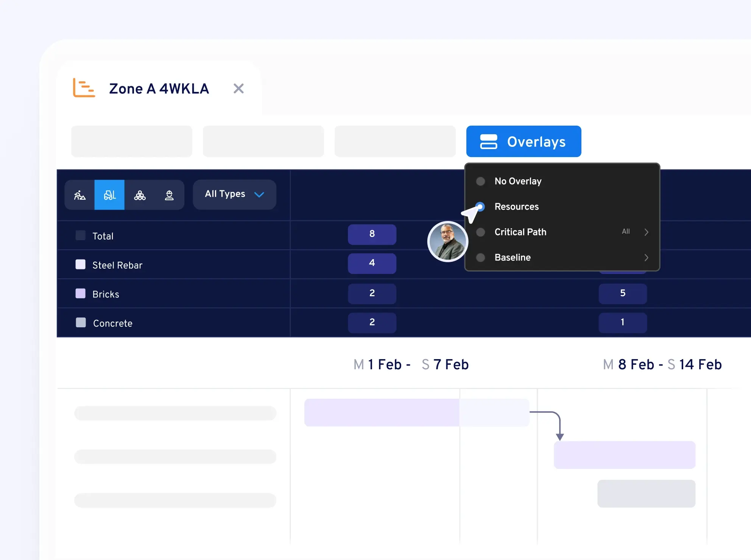Screen dimensions: 751x560
Task: Click the 1 Feb - 7 Feb week header
Action: click(x=411, y=365)
